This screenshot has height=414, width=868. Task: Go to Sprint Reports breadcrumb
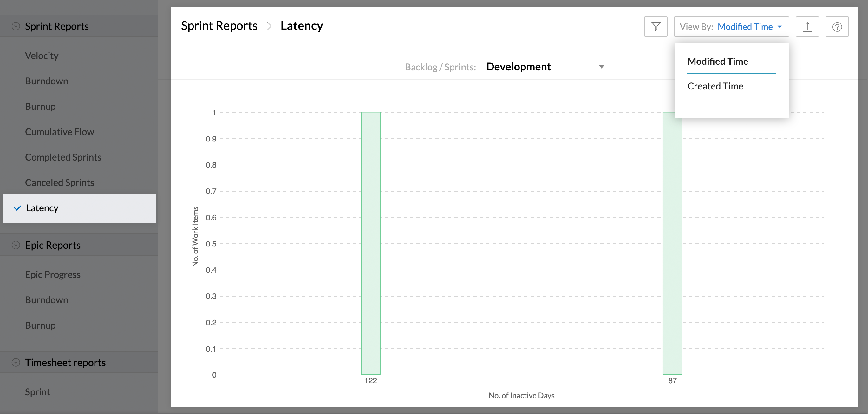[x=219, y=26]
